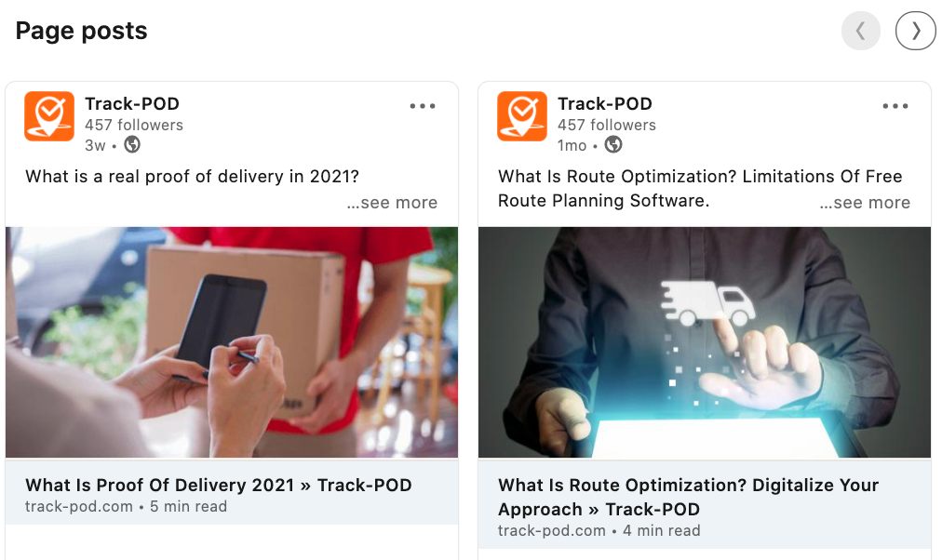This screenshot has height=560, width=942.
Task: Click globe visibility icon on 3w post
Action: point(132,145)
